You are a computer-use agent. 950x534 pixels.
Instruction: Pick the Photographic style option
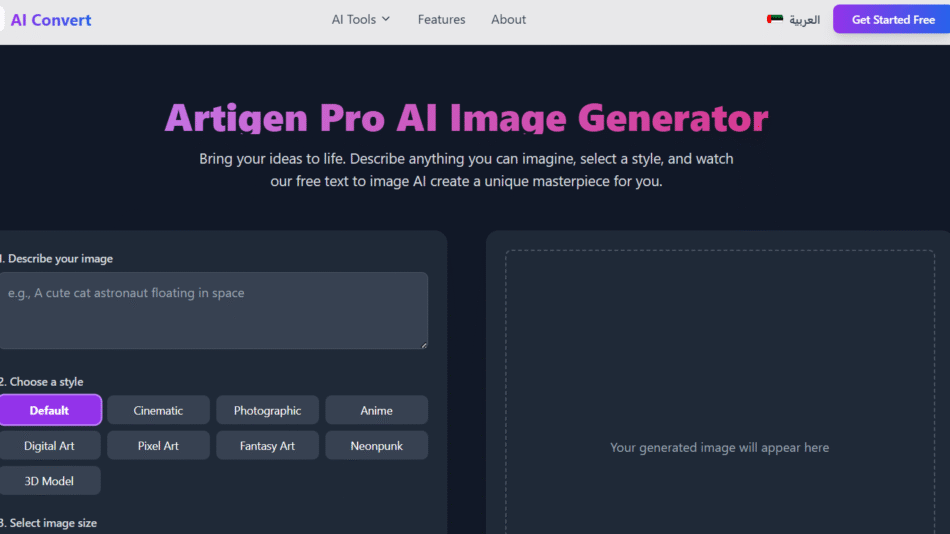click(267, 410)
